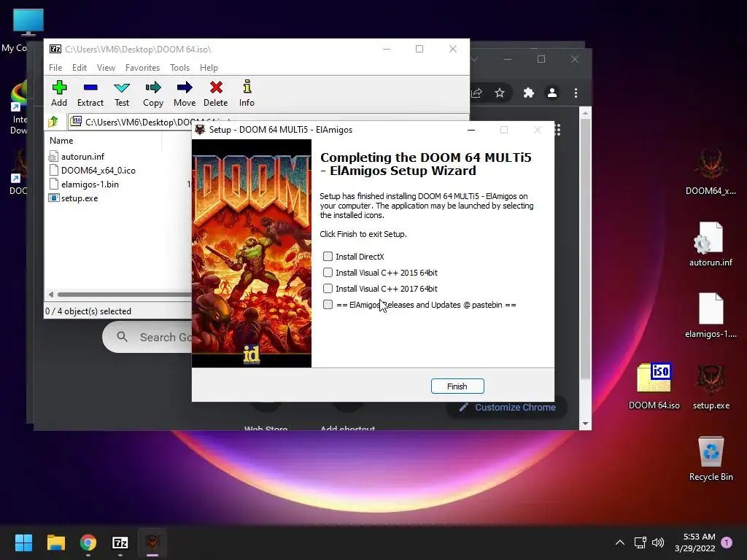747x560 pixels.
Task: Select DOOM64_x64_0.ico in 7-Zip list
Action: pos(92,171)
